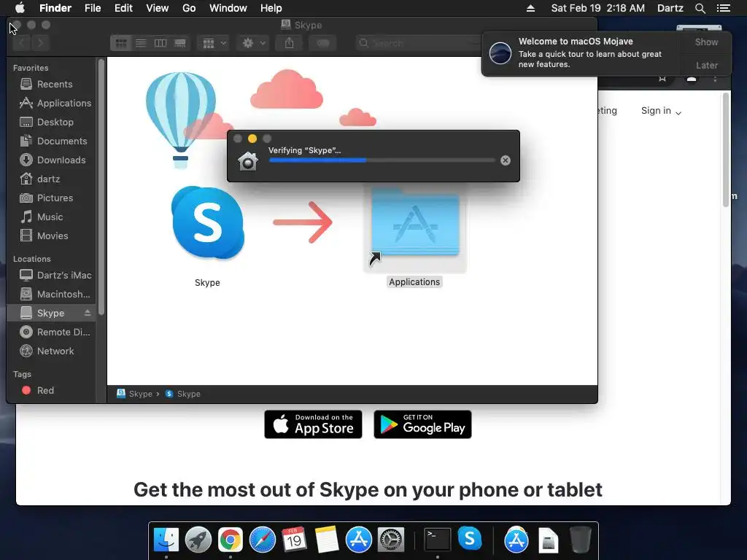Open Dartz user menu
This screenshot has height=560, width=747.
pyautogui.click(x=670, y=8)
